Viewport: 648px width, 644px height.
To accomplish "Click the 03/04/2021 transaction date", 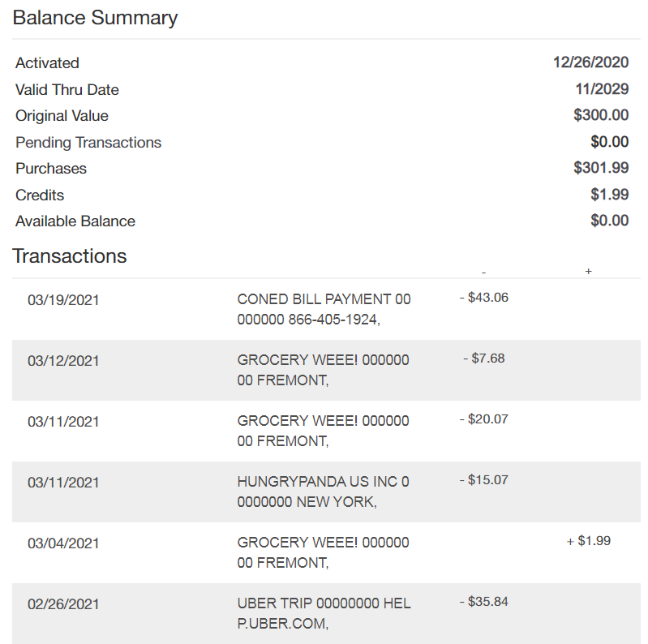I will pos(63,543).
